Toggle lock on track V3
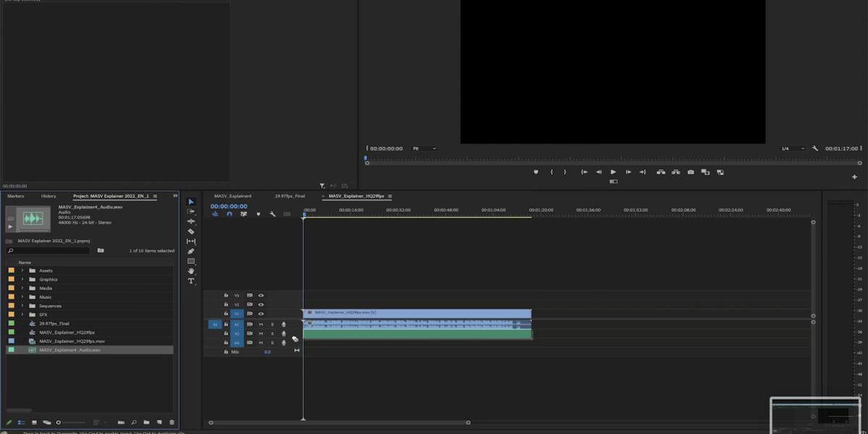The height and width of the screenshot is (434, 868). [226, 295]
